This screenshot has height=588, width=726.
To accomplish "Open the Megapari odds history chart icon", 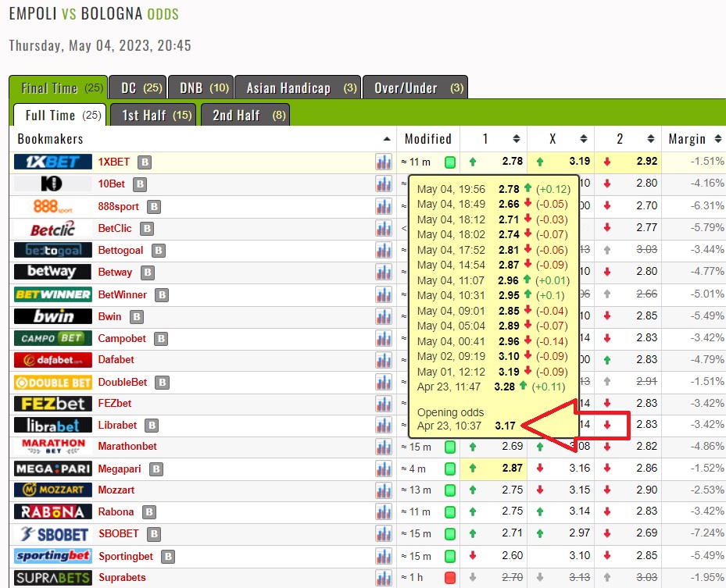I will point(384,469).
